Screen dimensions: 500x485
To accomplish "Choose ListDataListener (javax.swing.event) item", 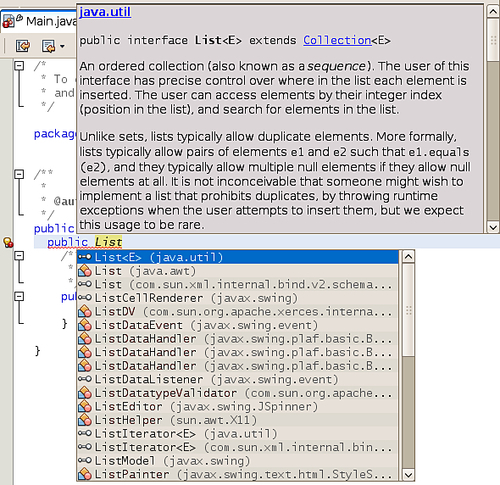I will [x=238, y=379].
